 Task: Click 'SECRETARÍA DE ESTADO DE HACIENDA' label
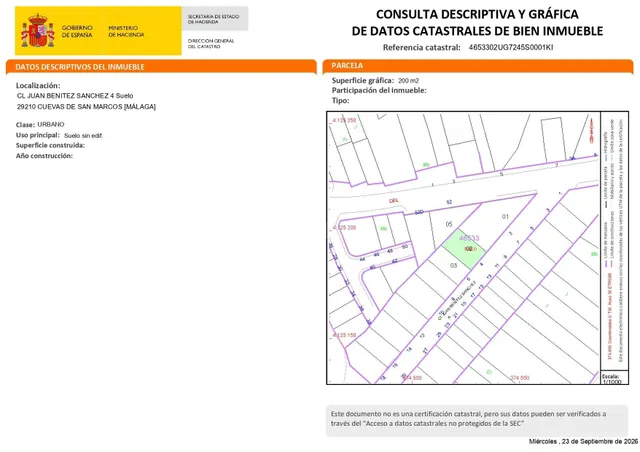pyautogui.click(x=213, y=19)
